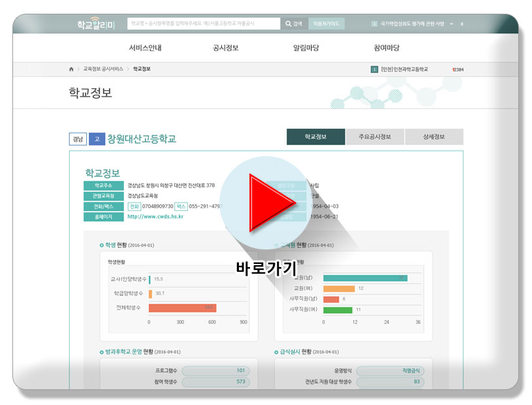Click the blue 고 school-level badge
The height and width of the screenshot is (405, 532).
click(x=97, y=139)
